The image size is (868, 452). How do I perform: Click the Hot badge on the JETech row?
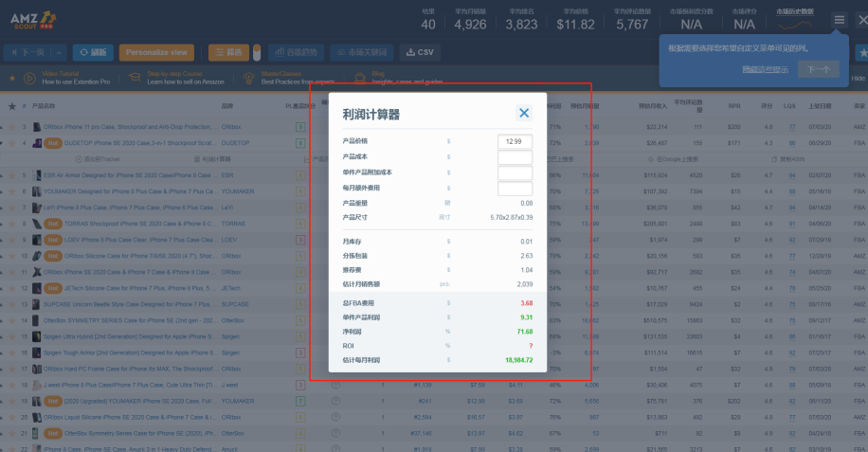[x=52, y=288]
